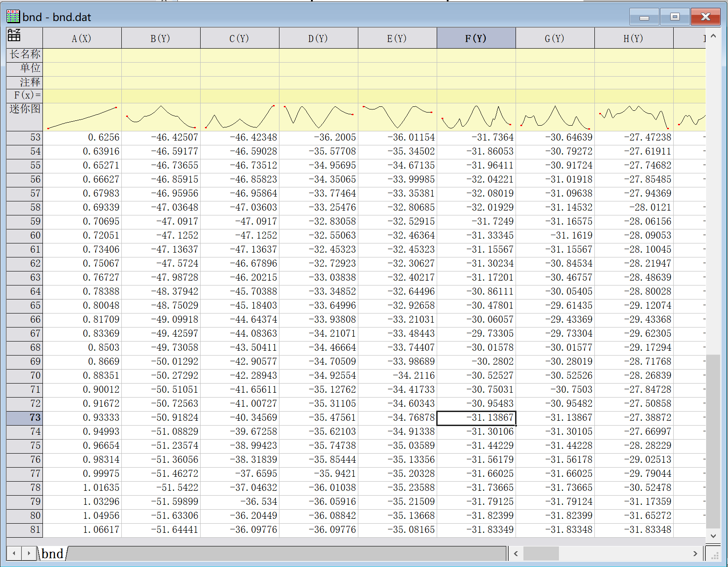Click the workbook icon in title bar

click(x=13, y=17)
